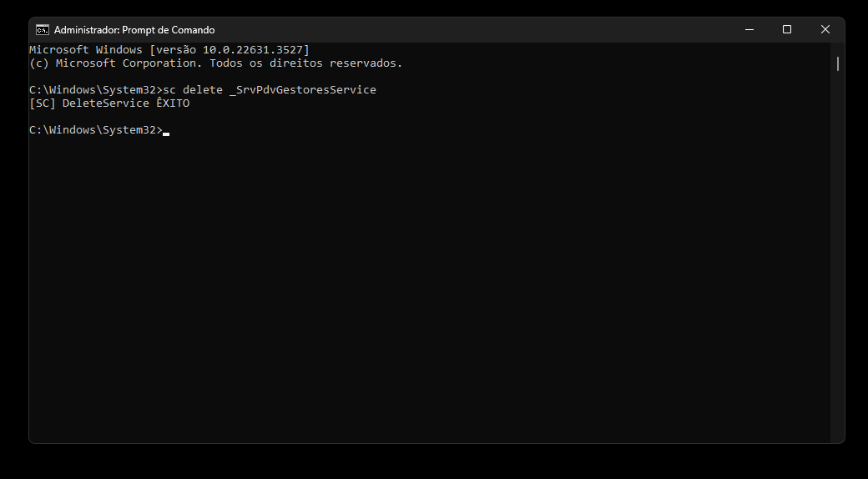
Task: Click the last "C:\Windows\System32>" prompt path
Action: (x=95, y=130)
